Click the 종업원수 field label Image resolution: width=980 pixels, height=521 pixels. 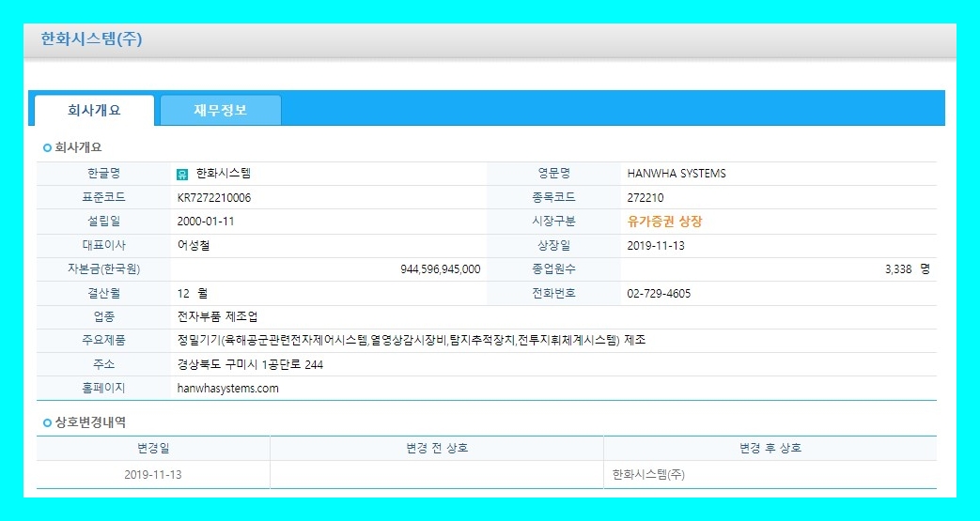point(553,269)
